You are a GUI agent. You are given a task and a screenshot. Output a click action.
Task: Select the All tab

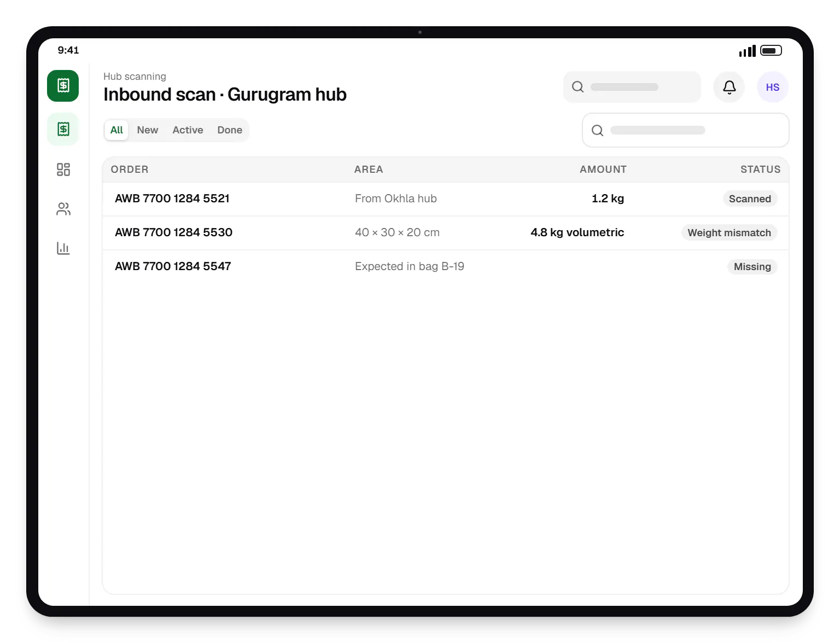pos(116,130)
